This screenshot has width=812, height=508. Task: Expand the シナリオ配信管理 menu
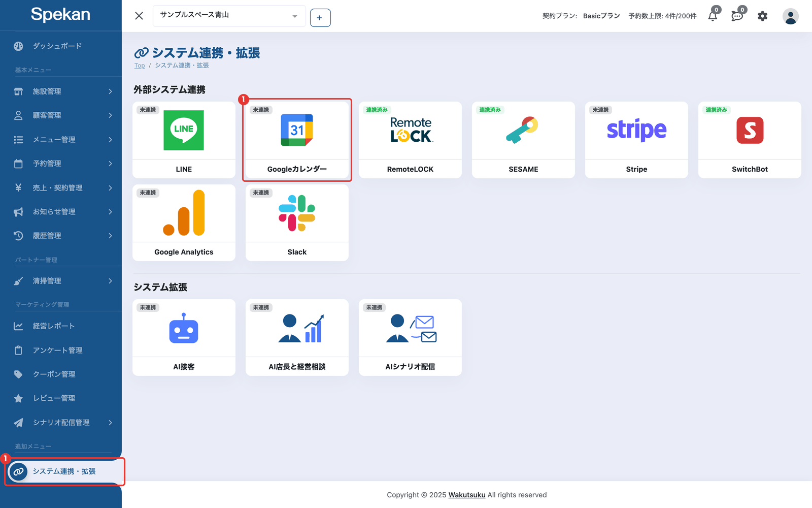point(61,423)
